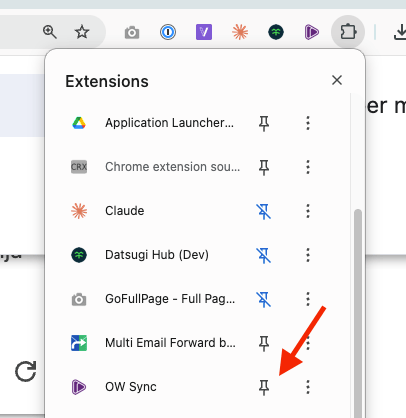Click Datsugi Hub palm icon in list
The width and height of the screenshot is (406, 418).
79,255
